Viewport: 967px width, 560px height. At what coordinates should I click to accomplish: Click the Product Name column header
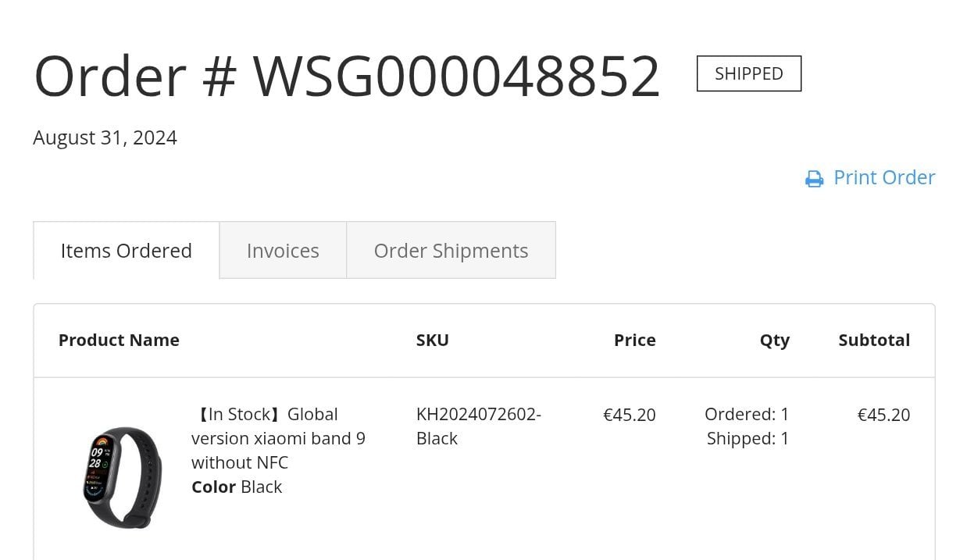pos(119,340)
